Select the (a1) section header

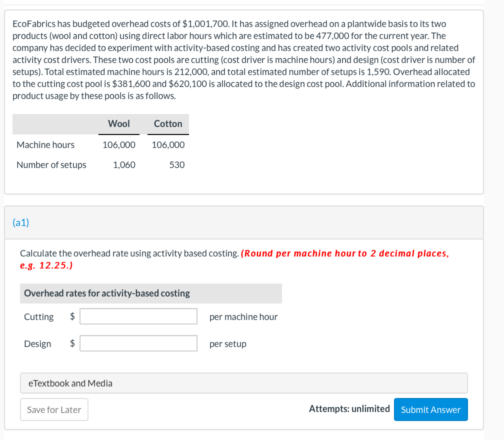pos(20,222)
